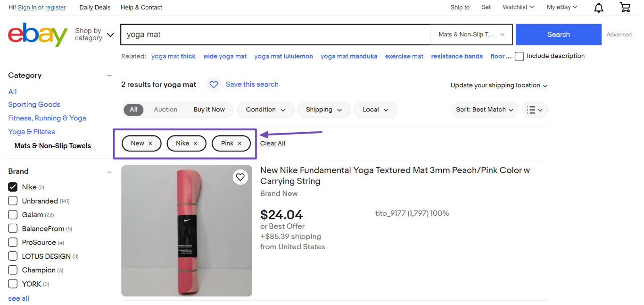Enable Include description checkbox
644x305 pixels.
click(519, 56)
